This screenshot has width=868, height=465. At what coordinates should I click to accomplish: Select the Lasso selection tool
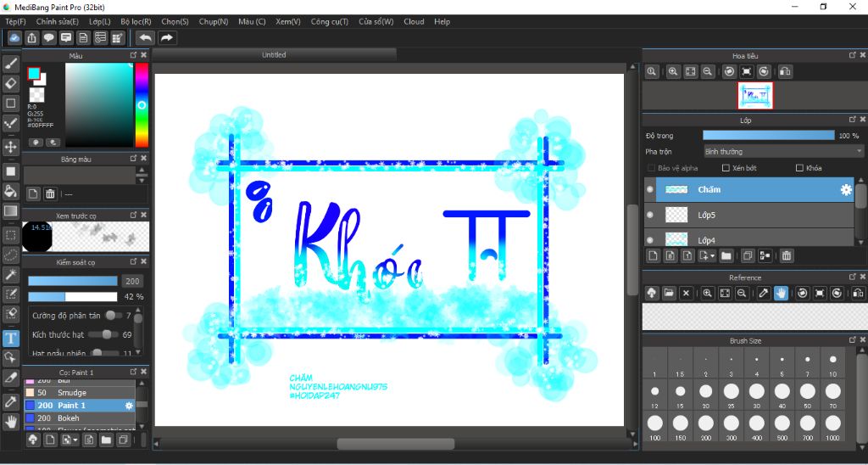tap(10, 255)
